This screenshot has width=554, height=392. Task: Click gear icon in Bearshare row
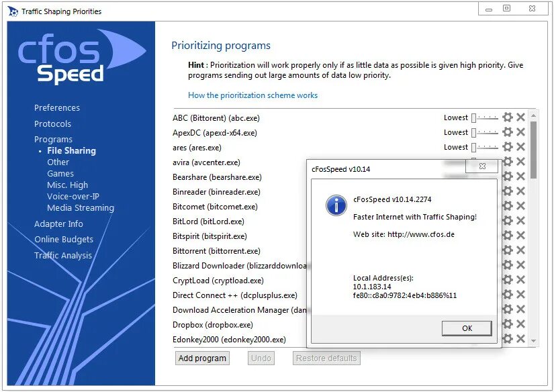point(508,177)
